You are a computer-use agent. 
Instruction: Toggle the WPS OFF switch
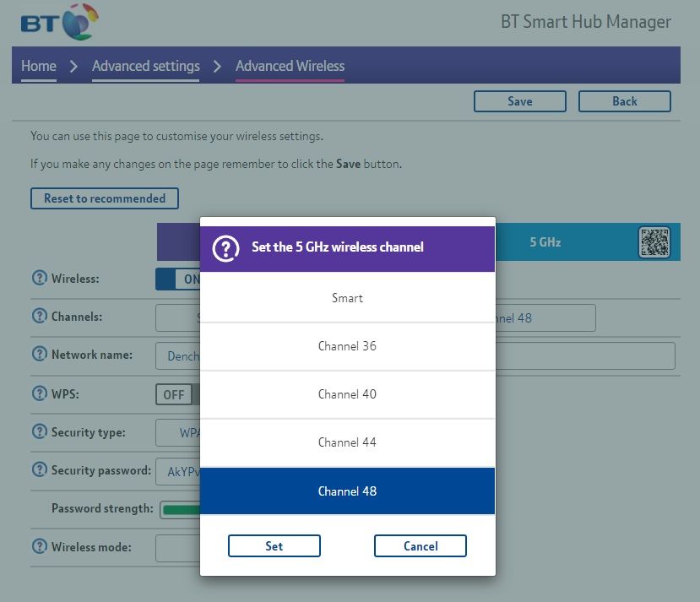tap(177, 394)
